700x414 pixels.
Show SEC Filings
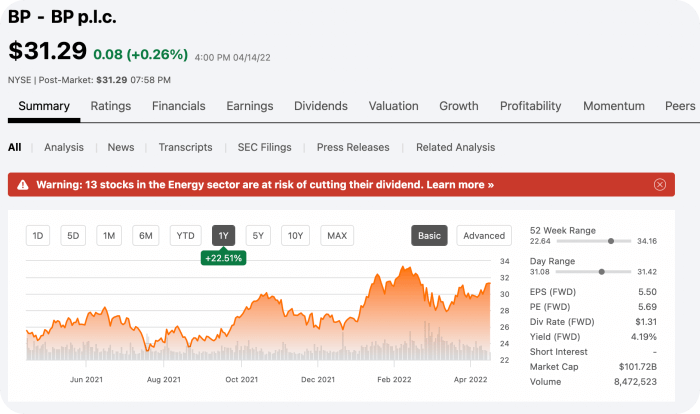(264, 147)
